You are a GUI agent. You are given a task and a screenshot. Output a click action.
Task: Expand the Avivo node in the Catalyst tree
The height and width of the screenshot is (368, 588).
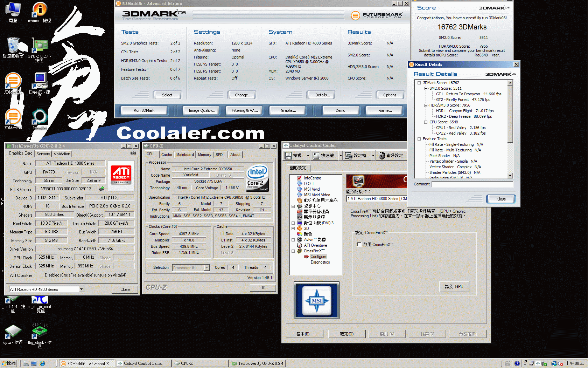[293, 240]
